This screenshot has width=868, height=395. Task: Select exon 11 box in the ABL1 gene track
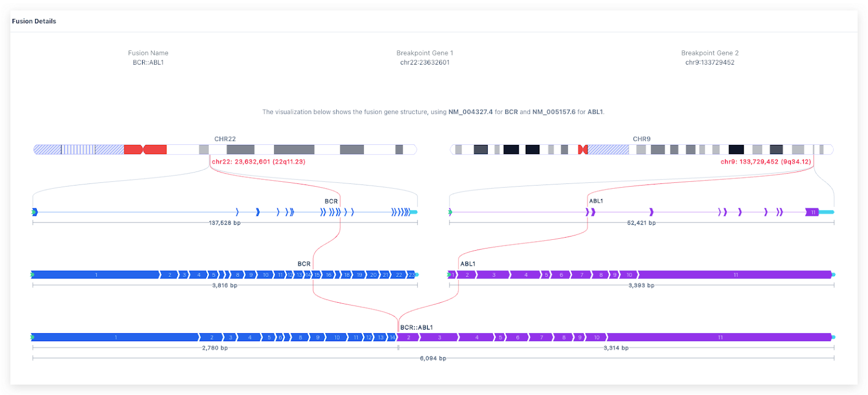[812, 212]
